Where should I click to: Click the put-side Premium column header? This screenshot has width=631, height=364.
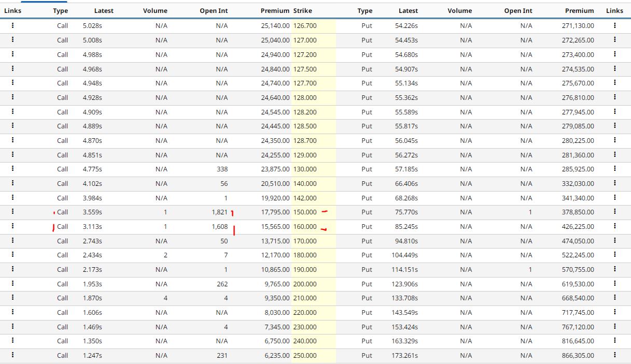coord(579,11)
